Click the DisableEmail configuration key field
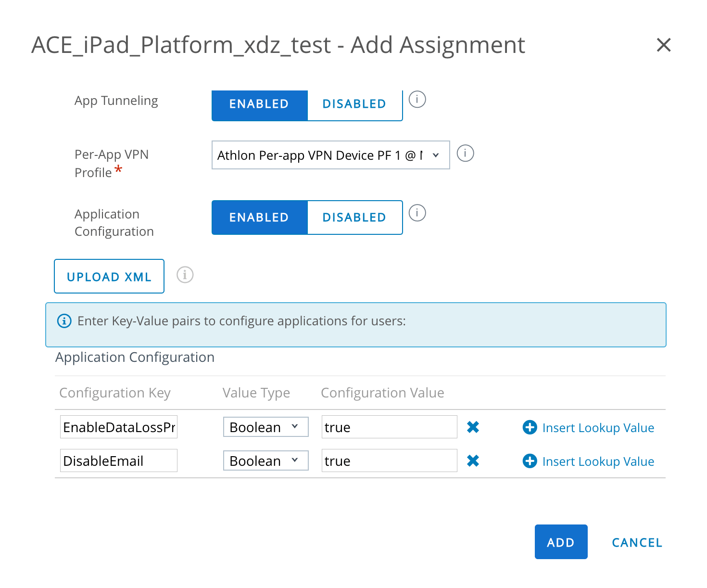 (118, 461)
